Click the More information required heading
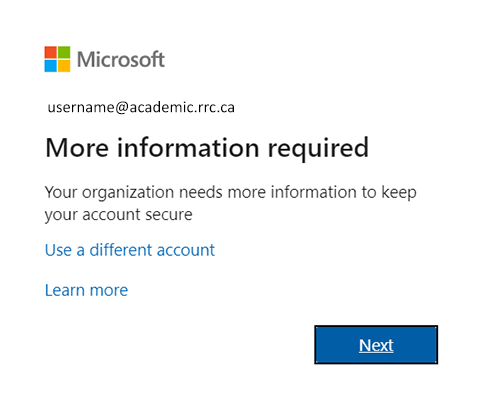This screenshot has height=408, width=480. pyautogui.click(x=207, y=147)
